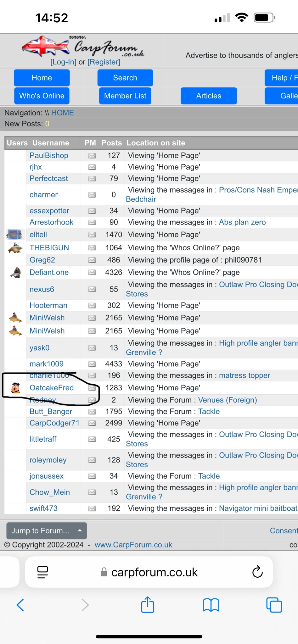The height and width of the screenshot is (644, 298).
Task: Click the CarpForum Union Jack fish logo
Action: (46, 46)
